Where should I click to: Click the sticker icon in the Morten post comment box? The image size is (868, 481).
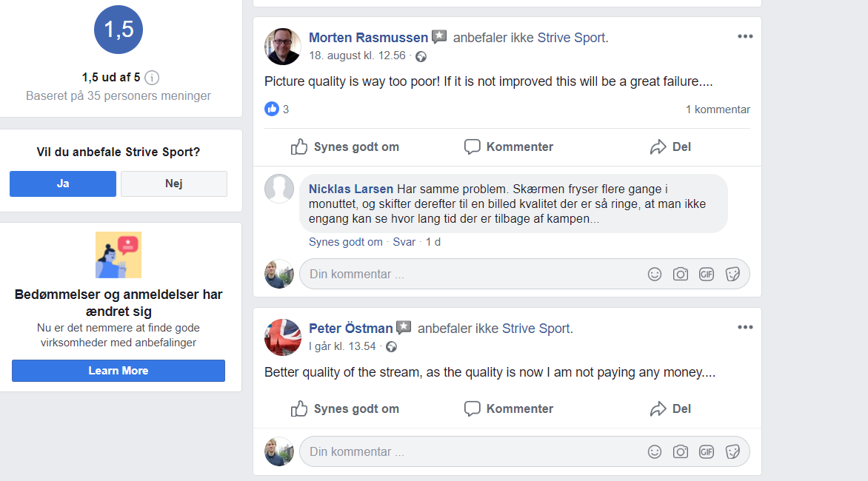pyautogui.click(x=732, y=274)
